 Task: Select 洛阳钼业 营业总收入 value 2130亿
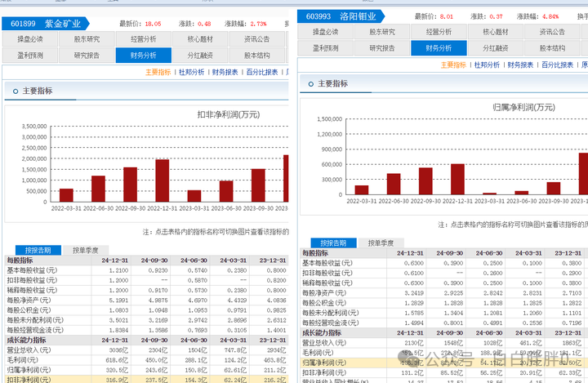(415, 343)
